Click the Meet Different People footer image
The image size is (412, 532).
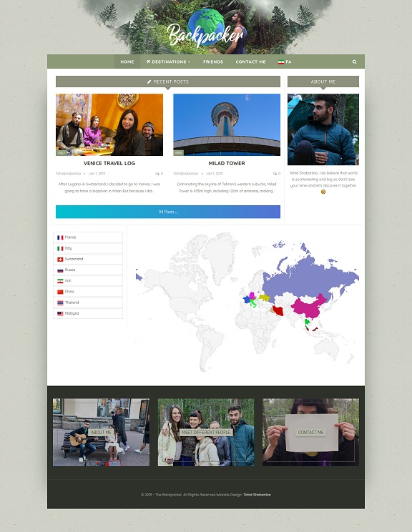(206, 432)
